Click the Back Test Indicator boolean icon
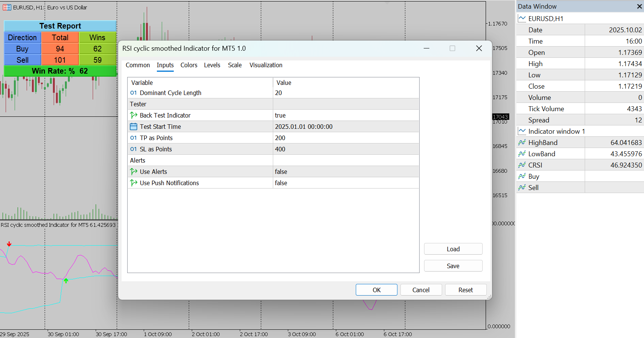This screenshot has width=644, height=338. click(133, 115)
